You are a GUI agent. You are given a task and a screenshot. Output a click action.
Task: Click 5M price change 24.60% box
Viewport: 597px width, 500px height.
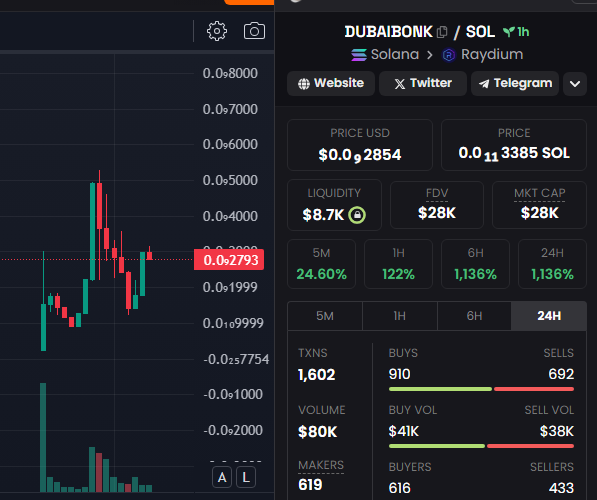coord(321,264)
